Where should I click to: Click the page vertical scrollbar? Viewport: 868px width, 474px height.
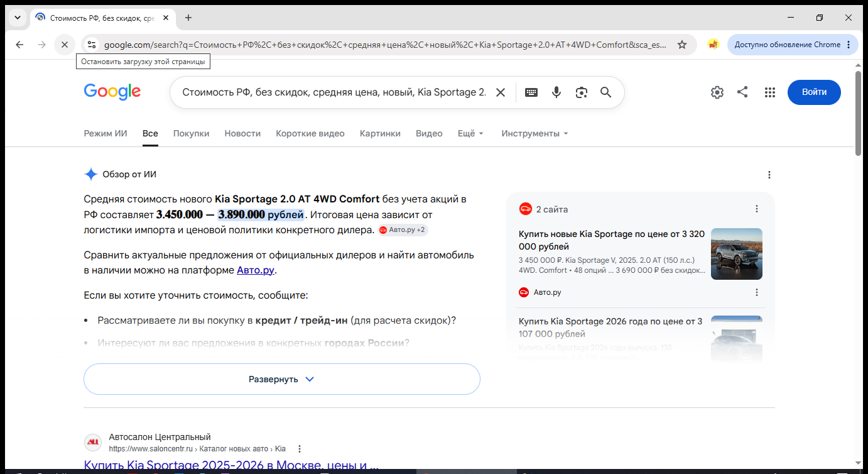pos(859,113)
